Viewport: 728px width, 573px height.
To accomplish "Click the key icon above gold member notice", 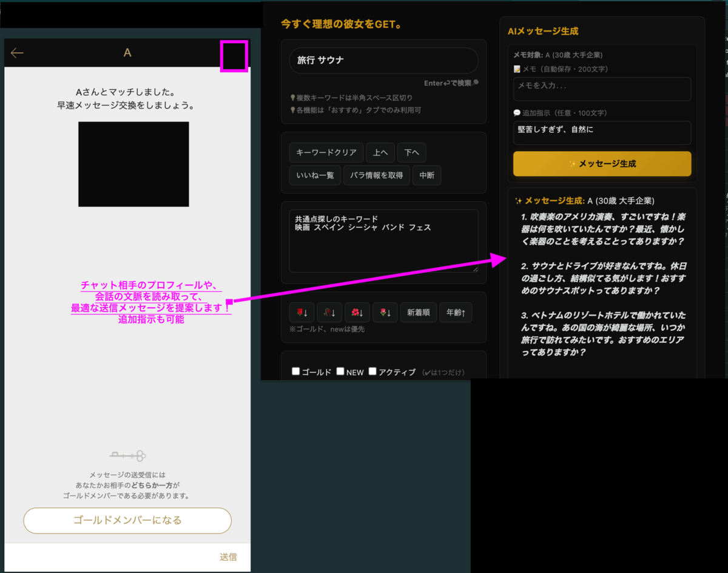I will coord(127,455).
